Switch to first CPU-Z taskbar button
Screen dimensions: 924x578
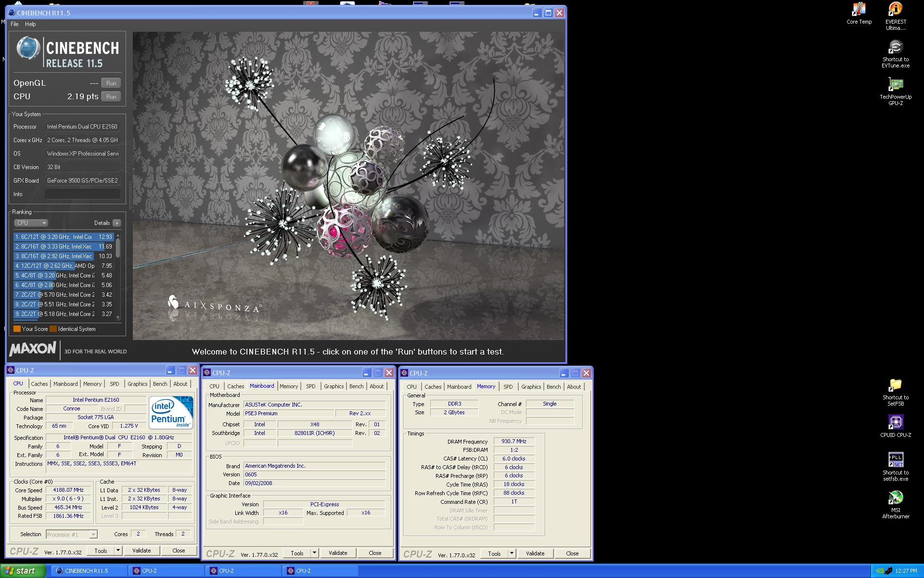(166, 571)
